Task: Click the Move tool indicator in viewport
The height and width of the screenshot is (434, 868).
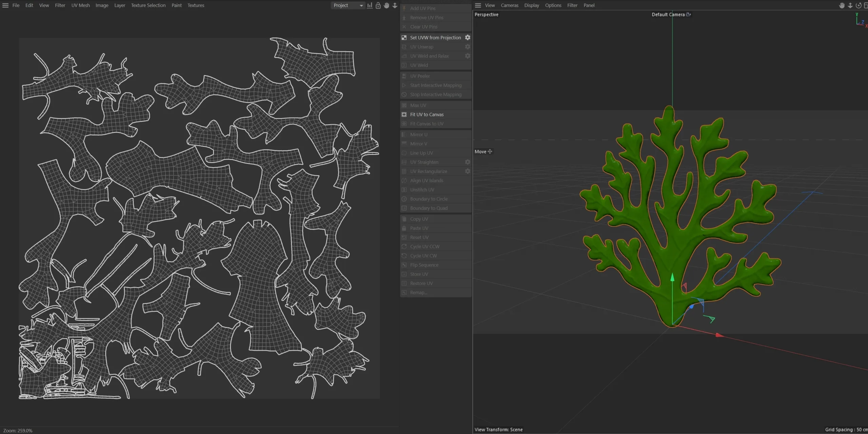Action: click(483, 152)
